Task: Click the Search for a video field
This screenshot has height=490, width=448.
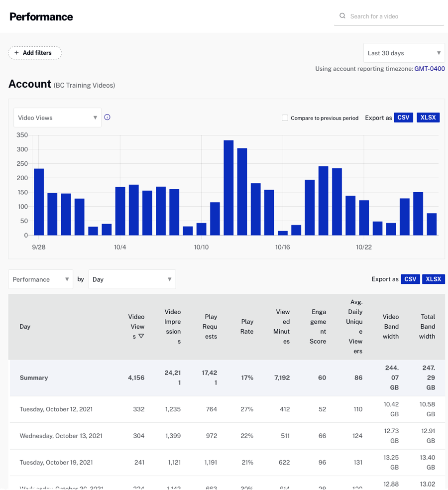Action: [x=393, y=16]
